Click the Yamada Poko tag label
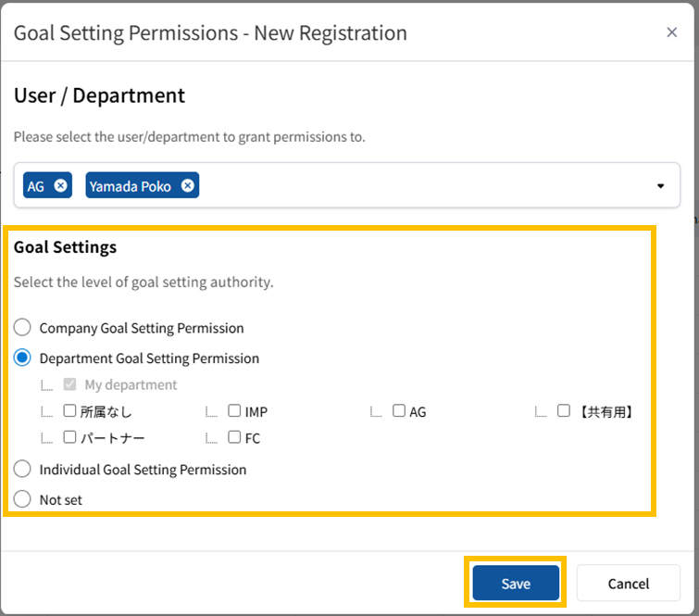Viewport: 699px width, 616px height. pos(131,186)
